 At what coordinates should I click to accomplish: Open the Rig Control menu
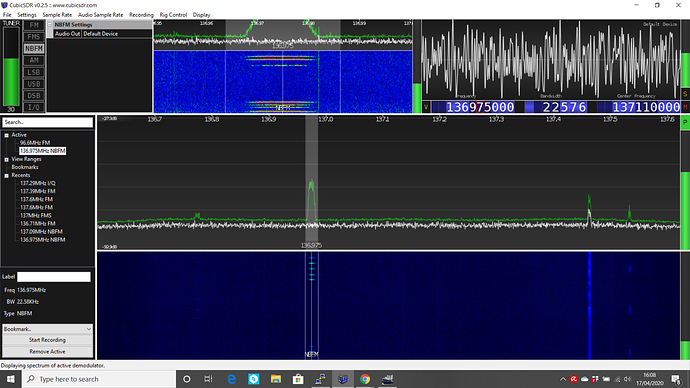173,15
